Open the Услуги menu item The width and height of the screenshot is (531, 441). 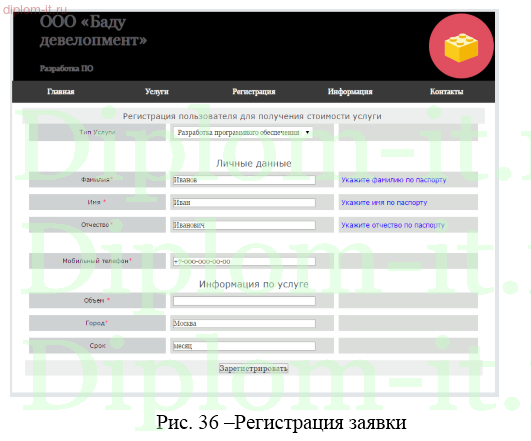point(156,91)
